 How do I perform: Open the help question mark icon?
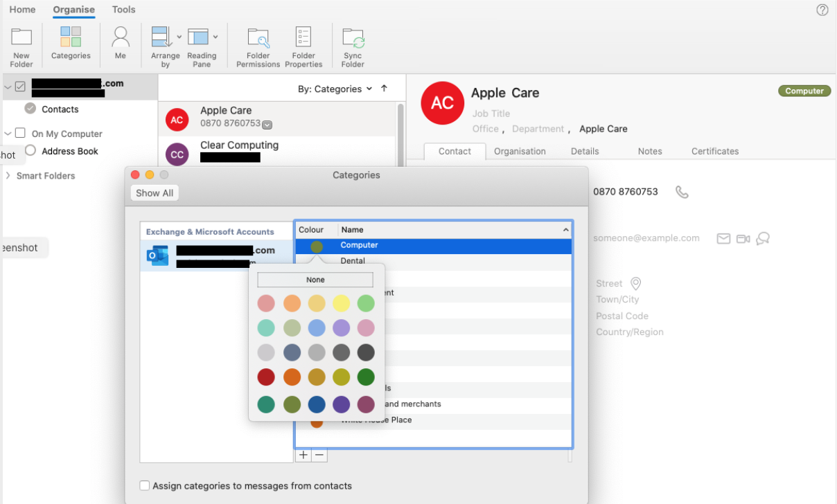[822, 10]
